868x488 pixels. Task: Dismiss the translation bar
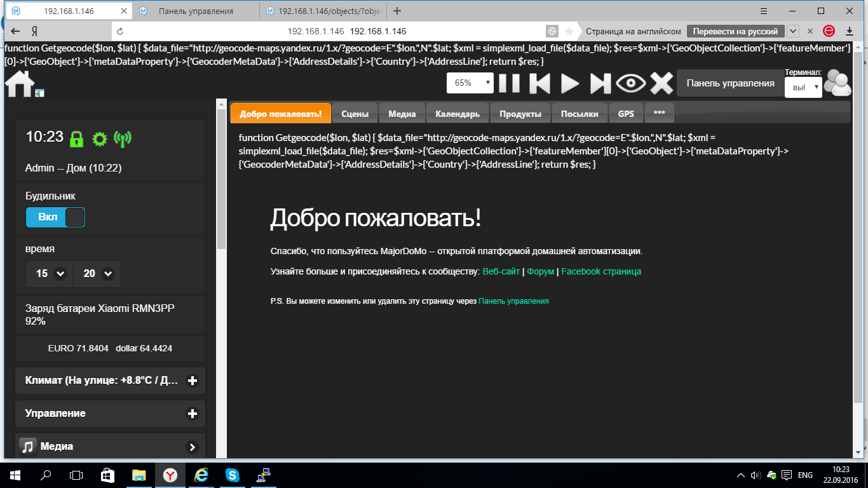coord(810,31)
